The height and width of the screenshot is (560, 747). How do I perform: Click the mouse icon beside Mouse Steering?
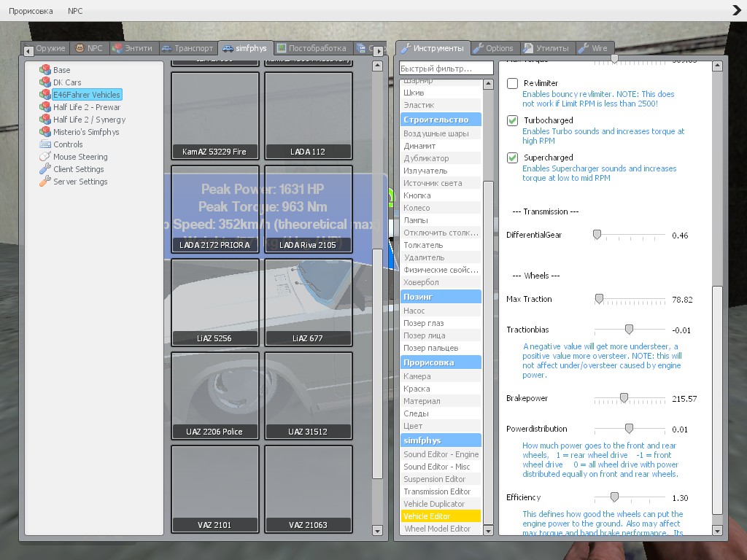pos(44,157)
